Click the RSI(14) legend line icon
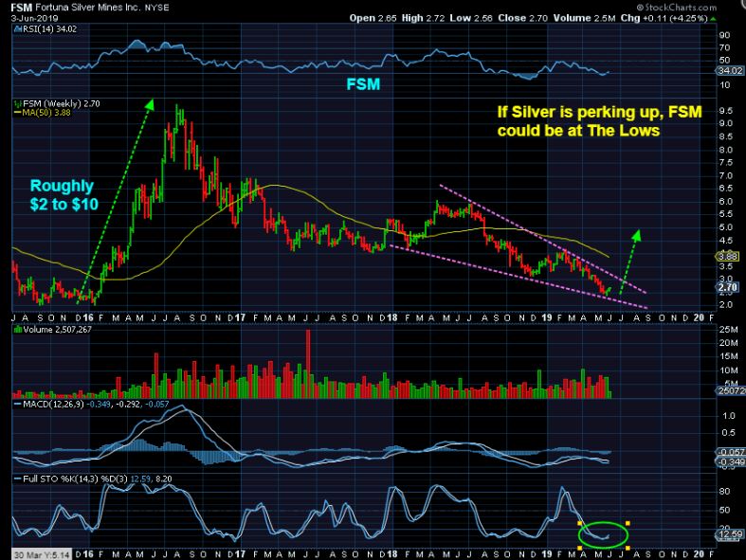 (x=18, y=29)
